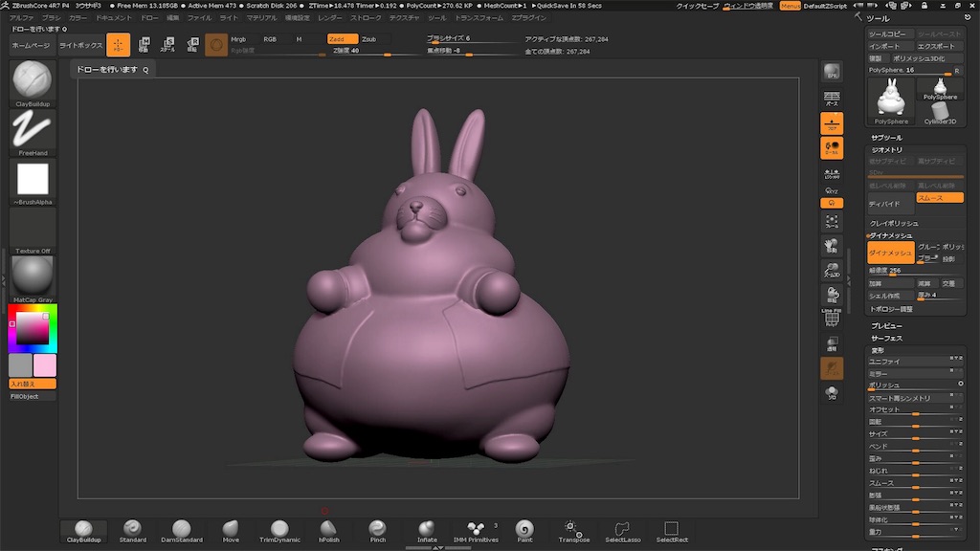Click the Scale (S) transform icon
This screenshot has height=551, width=980.
coord(167,45)
